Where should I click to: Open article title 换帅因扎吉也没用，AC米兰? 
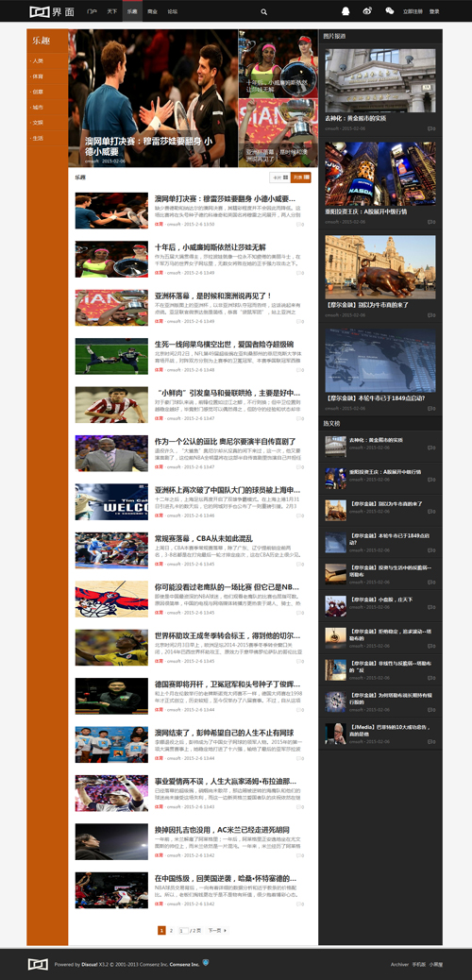(222, 829)
